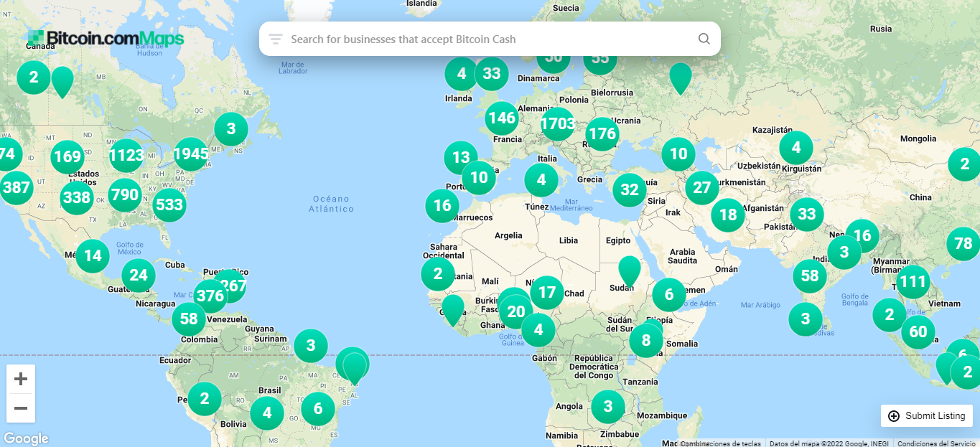Open the 24 cluster near Guatemala
The width and height of the screenshot is (980, 447).
(139, 275)
